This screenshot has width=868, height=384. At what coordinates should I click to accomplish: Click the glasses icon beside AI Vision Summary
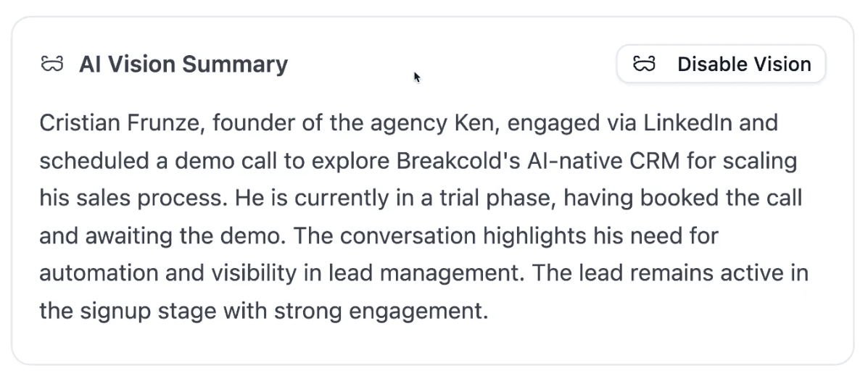[x=52, y=64]
